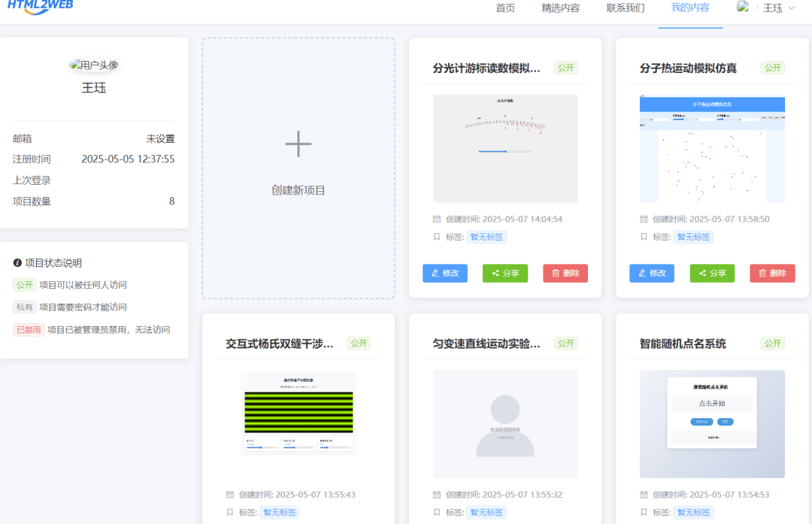Click bookmark tag icon on 分子热运动 card
The image size is (812, 524).
click(x=644, y=237)
